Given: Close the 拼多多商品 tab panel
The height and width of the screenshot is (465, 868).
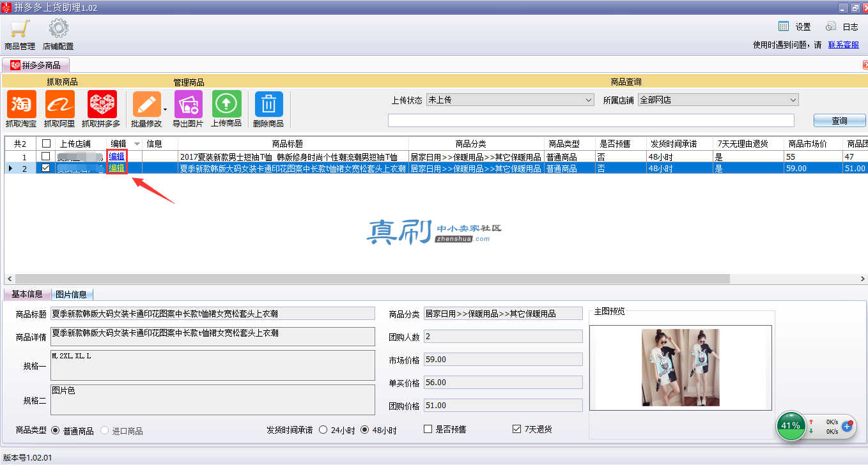Looking at the screenshot, I should point(865,65).
